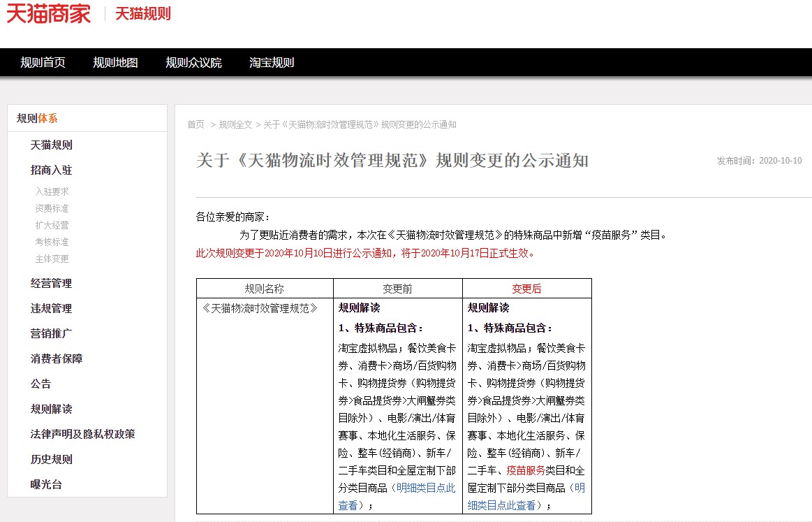Click the 变更前 column header
This screenshot has height=522, width=812.
coord(397,289)
